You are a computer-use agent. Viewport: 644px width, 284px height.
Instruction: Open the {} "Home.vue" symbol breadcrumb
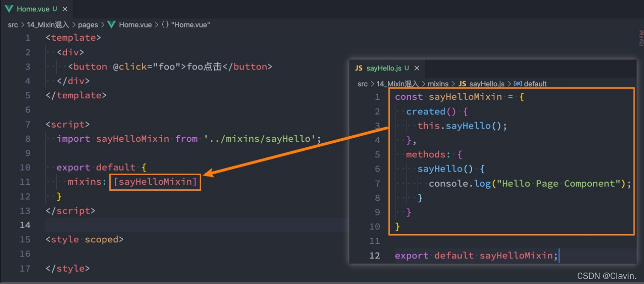point(186,25)
